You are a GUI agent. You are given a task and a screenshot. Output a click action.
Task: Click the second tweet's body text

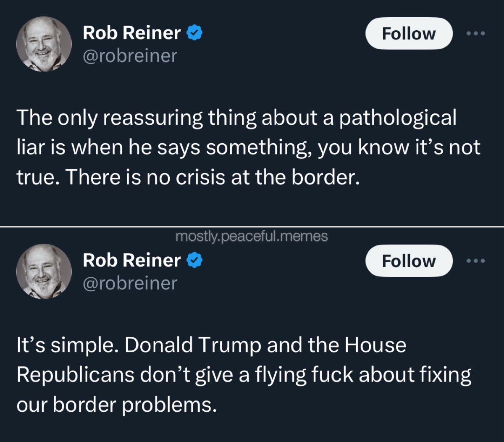(244, 374)
